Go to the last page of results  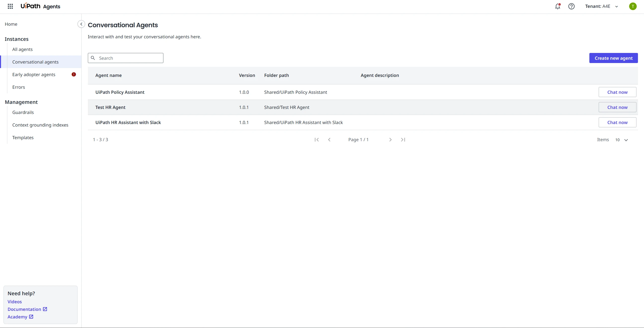[x=403, y=140]
